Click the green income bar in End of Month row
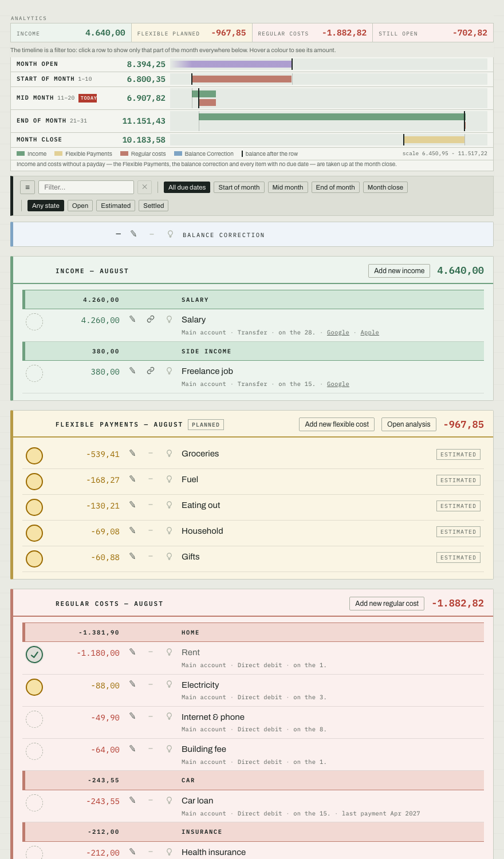Image resolution: width=504 pixels, height=859 pixels. click(332, 117)
